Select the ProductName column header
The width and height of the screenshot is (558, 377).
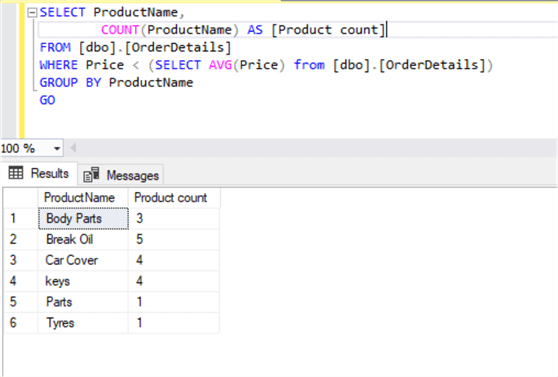83,198
